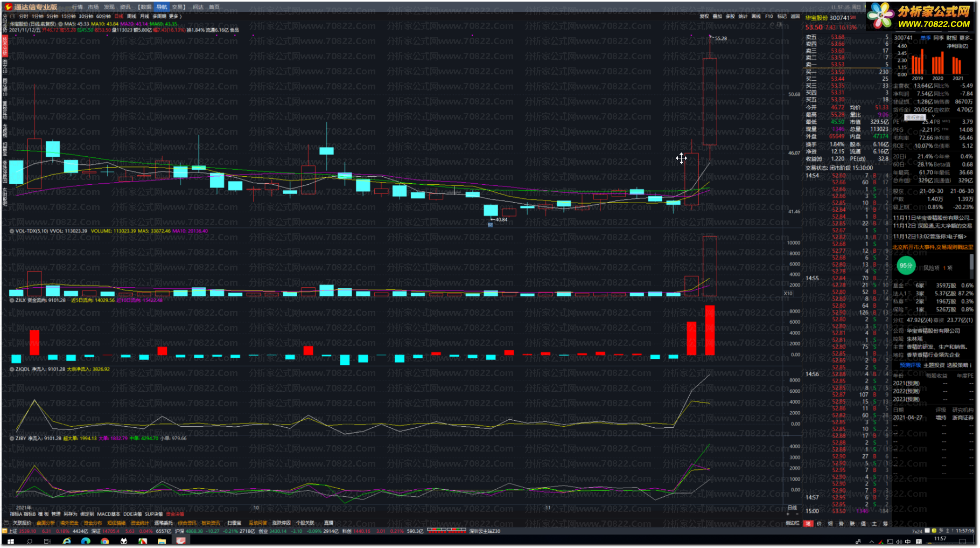Click the 95分 score badge
Screen dimensions: 980x548
tap(906, 265)
